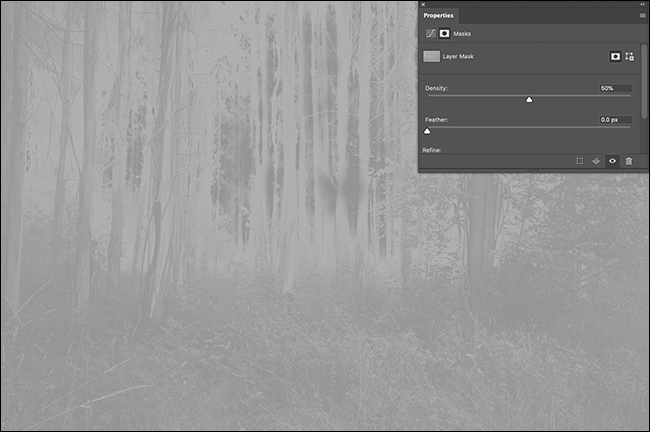Click the Density label
This screenshot has height=432, width=650.
437,89
